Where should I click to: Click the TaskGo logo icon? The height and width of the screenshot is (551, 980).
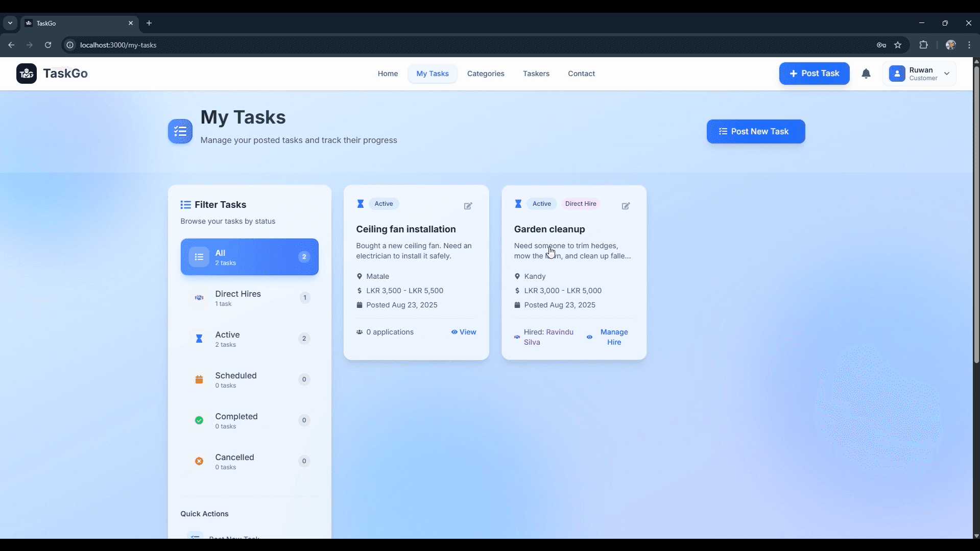(x=27, y=74)
